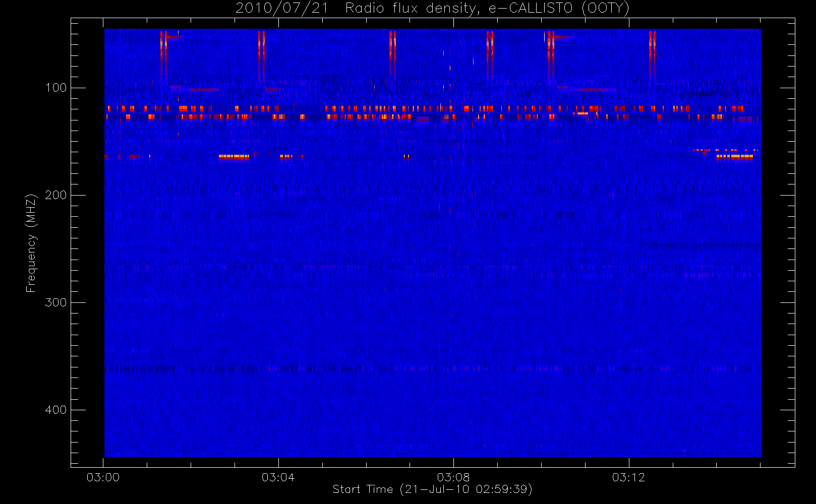Click the plot title mentioning e-CALLISTO (OOTY)
This screenshot has width=816, height=504.
[x=433, y=9]
